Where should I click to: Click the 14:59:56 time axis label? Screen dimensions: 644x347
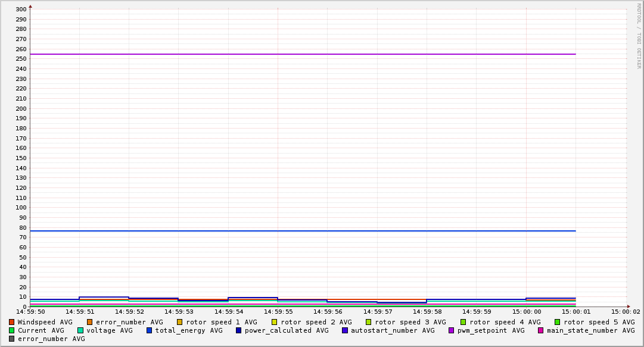click(x=328, y=312)
